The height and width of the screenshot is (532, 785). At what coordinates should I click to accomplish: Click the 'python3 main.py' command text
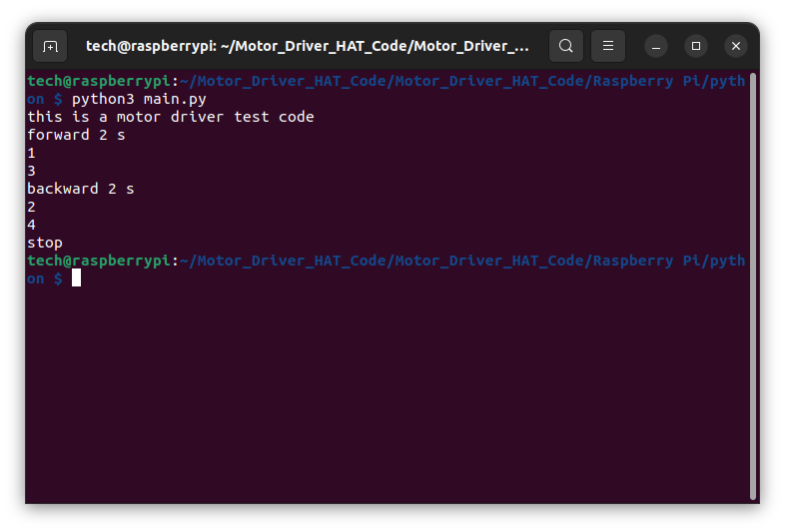click(x=139, y=99)
